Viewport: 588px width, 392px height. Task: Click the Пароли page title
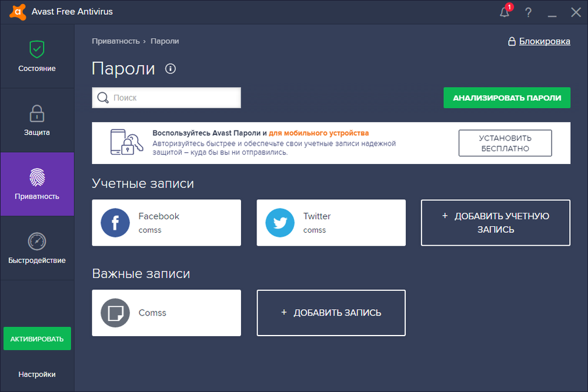click(123, 69)
